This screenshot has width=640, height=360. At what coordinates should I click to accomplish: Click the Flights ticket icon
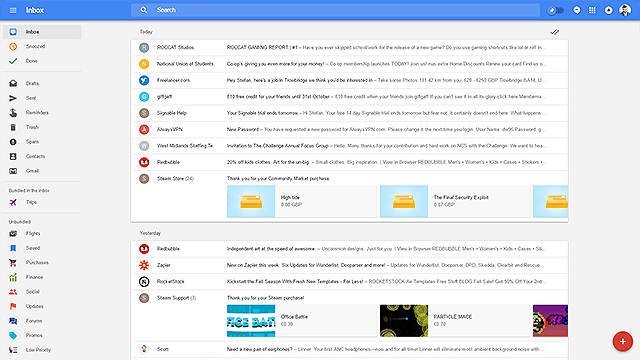pyautogui.click(x=13, y=233)
